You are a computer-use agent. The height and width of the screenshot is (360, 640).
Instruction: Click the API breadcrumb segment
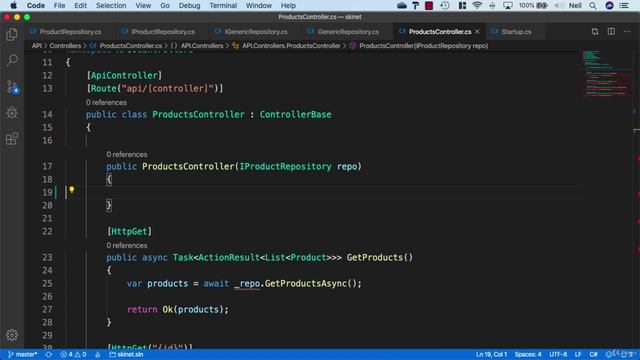(37, 46)
